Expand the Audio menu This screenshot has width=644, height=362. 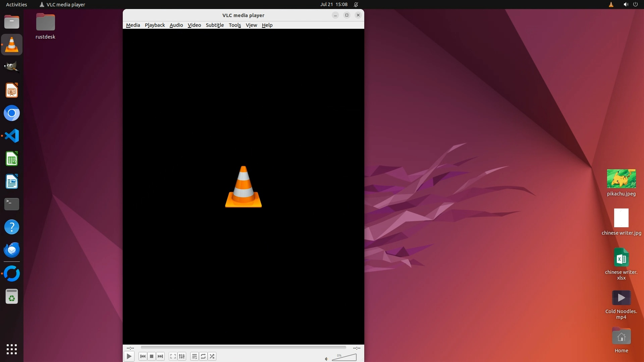tap(176, 25)
